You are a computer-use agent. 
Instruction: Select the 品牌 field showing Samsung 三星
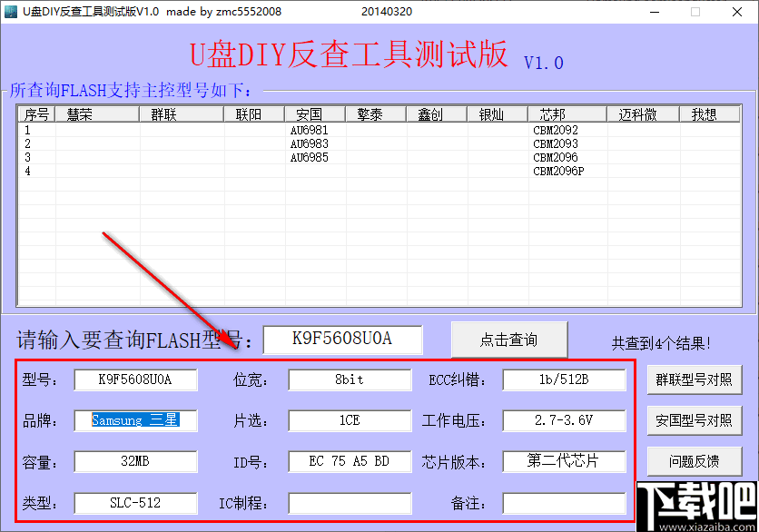(134, 420)
